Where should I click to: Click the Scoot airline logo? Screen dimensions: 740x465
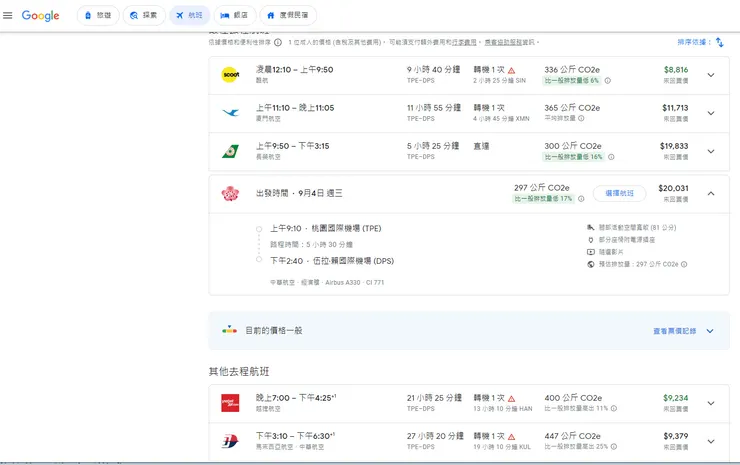(230, 75)
